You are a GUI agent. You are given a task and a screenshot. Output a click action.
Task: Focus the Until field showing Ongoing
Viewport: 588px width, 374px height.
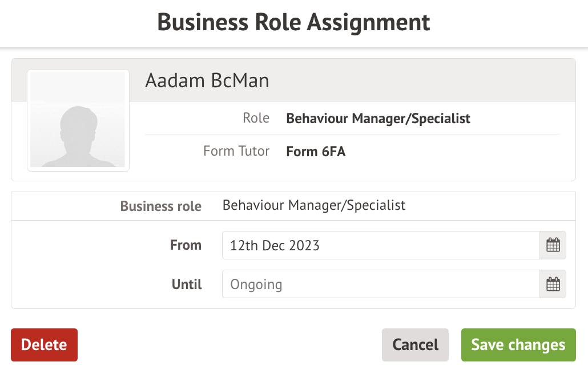coord(380,284)
